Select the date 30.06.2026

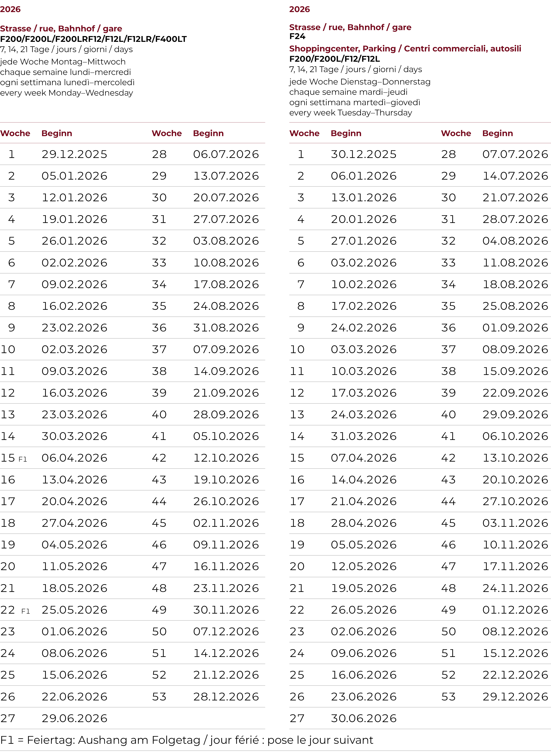click(364, 718)
